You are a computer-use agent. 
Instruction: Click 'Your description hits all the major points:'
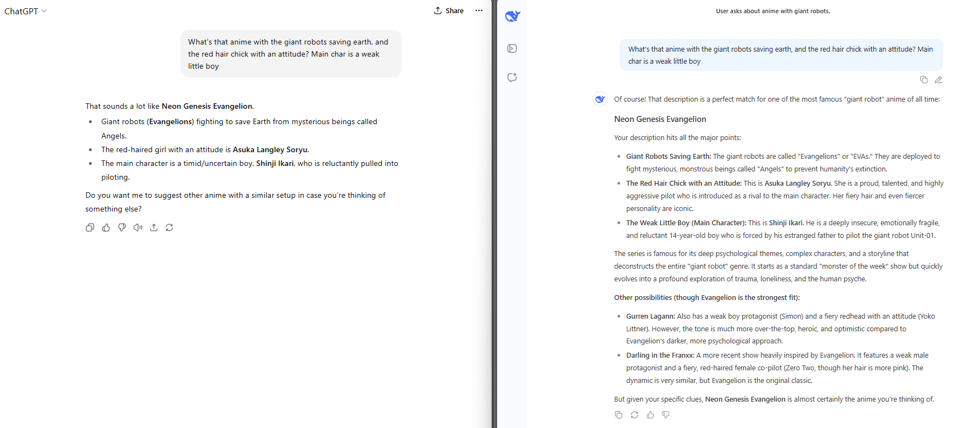click(677, 138)
